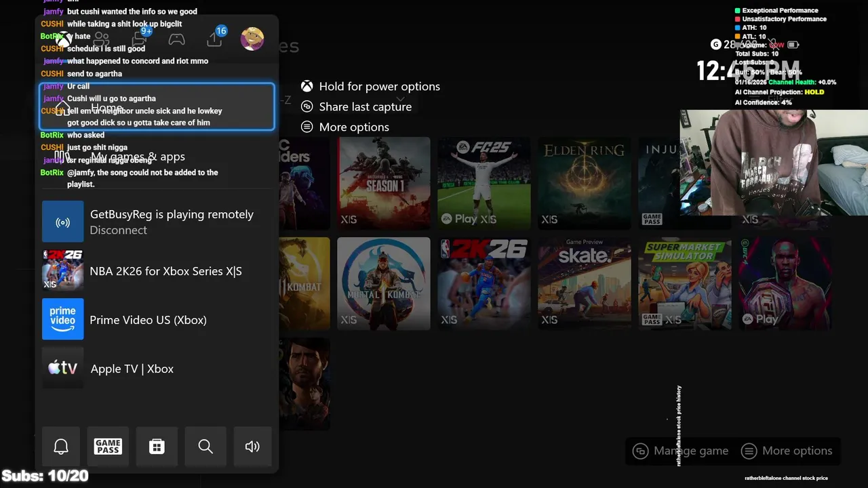Open Prime Video US (Xbox)
The width and height of the screenshot is (868, 488).
click(157, 319)
